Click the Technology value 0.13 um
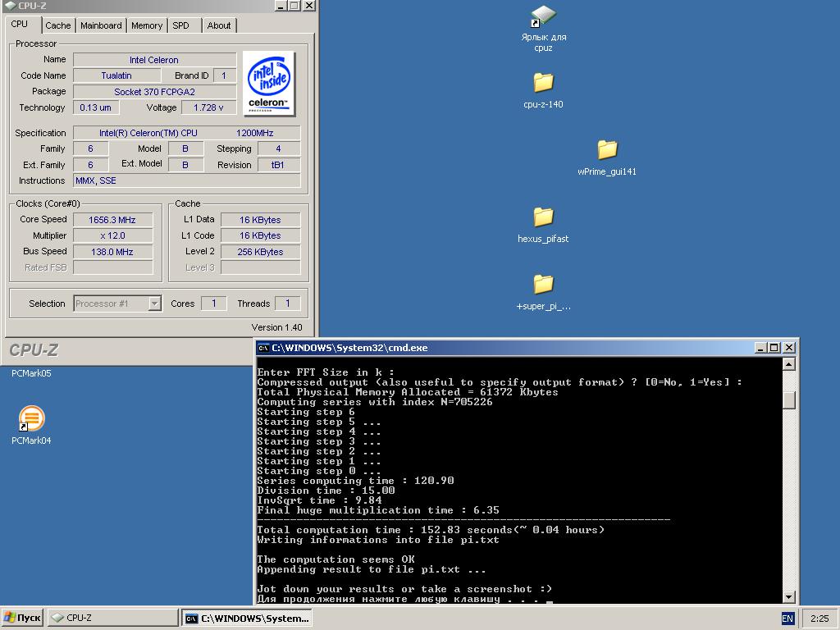This screenshot has height=630, width=840. coord(96,107)
